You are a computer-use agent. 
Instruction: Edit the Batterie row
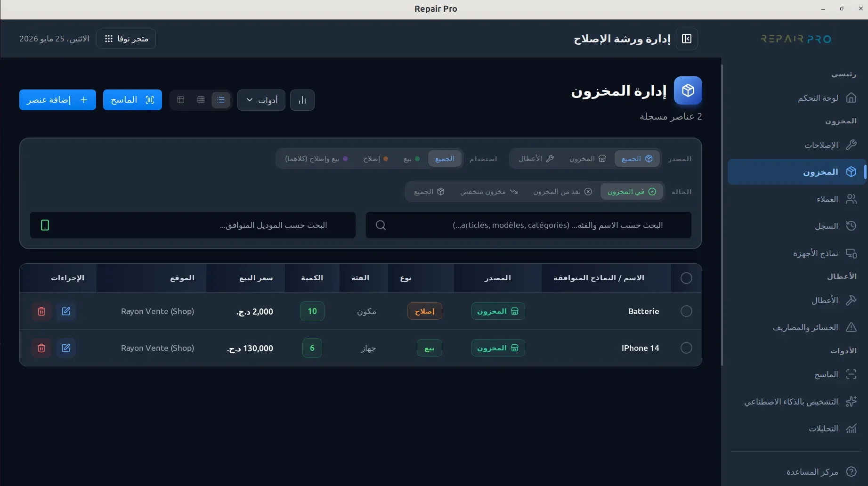(66, 311)
